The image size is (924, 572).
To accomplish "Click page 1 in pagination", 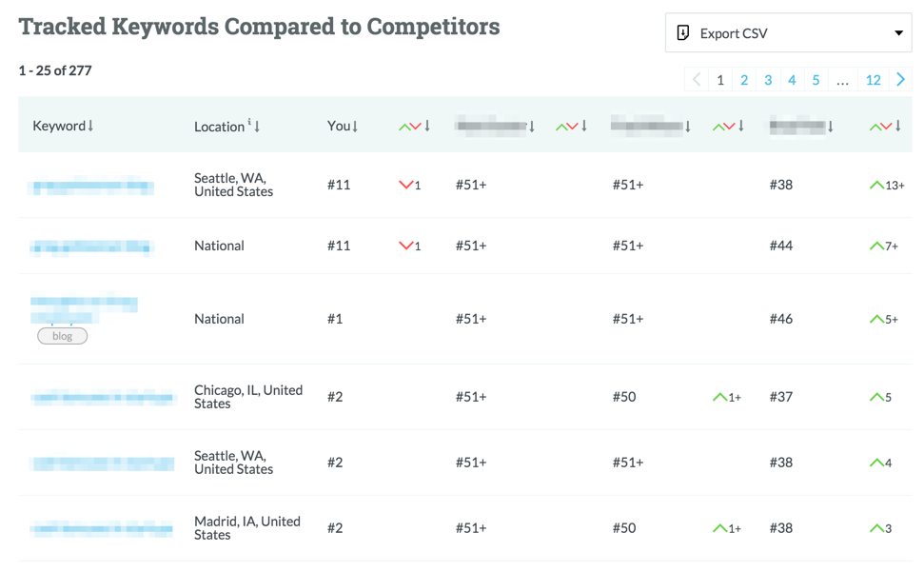I will click(720, 80).
